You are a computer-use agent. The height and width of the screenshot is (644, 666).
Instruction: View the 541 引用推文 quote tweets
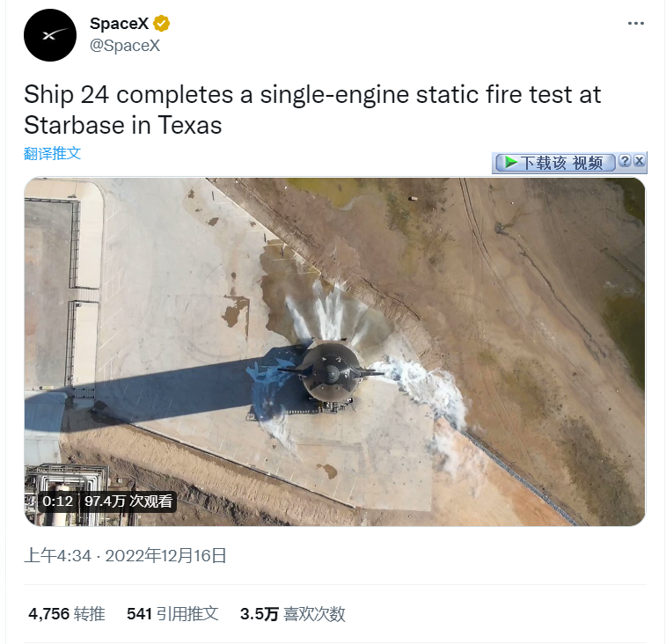pos(172,614)
